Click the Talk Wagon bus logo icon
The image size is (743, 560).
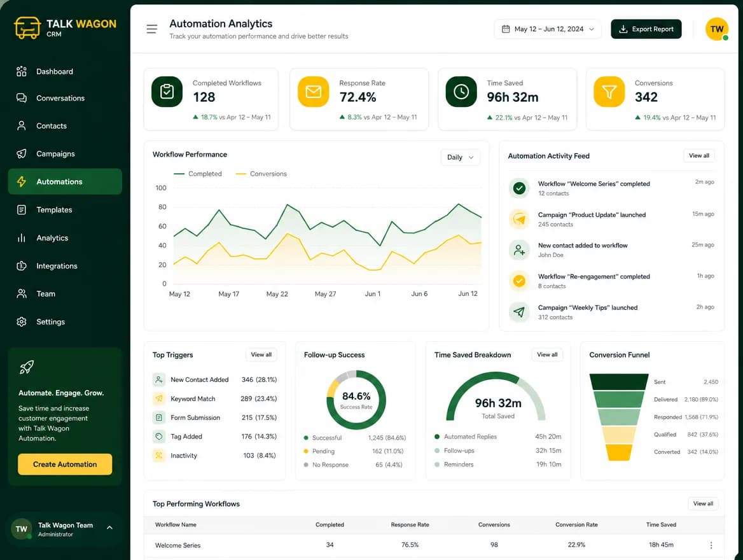click(x=27, y=27)
